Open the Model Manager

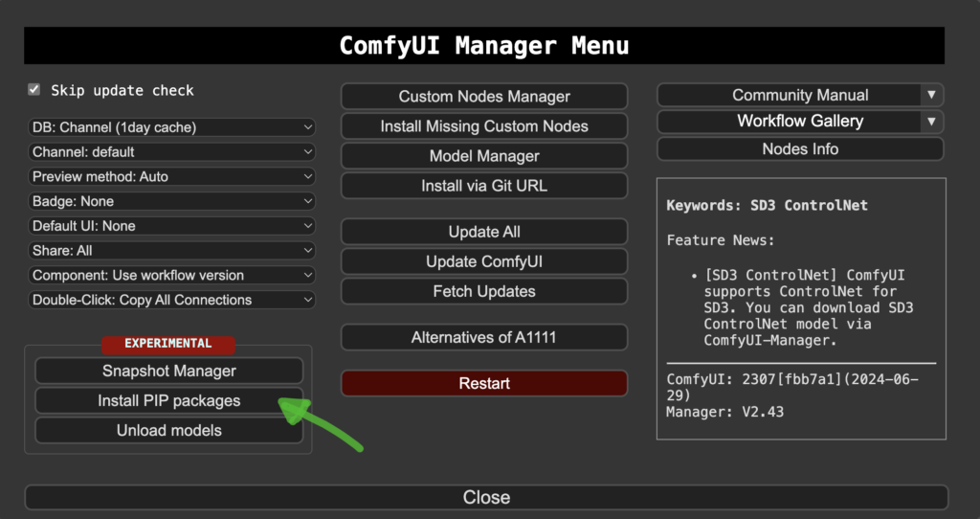click(x=484, y=156)
